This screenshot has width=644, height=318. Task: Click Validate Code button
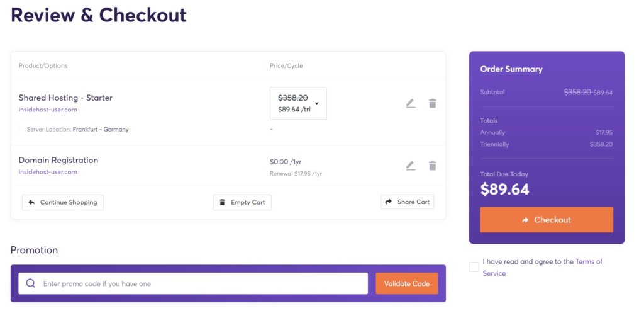coord(407,283)
